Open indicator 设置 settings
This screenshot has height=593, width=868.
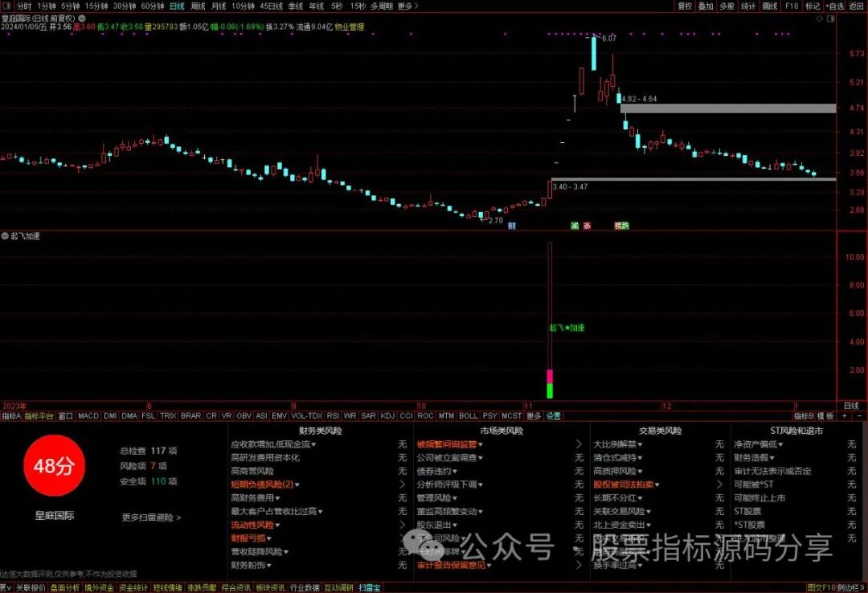coord(554,415)
